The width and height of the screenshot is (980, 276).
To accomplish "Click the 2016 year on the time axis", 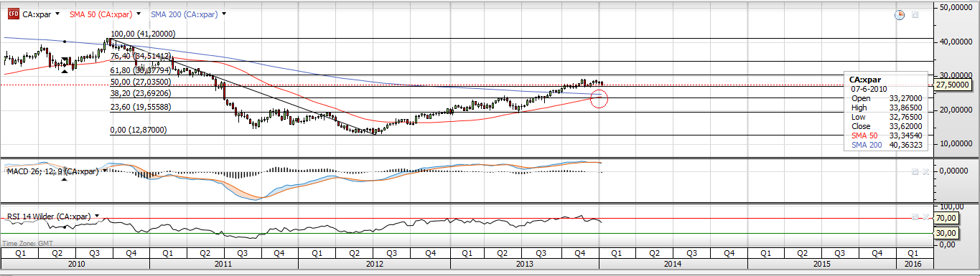I will click(x=913, y=264).
